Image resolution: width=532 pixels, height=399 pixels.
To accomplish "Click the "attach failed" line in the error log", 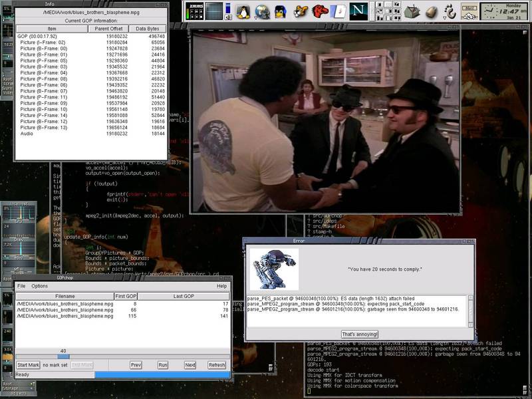I will tap(331, 299).
